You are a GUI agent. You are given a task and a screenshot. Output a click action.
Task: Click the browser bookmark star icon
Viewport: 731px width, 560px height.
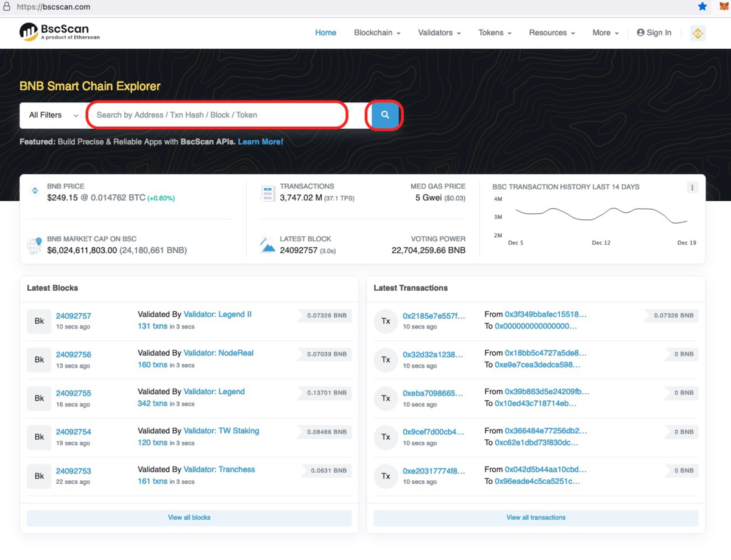tap(702, 7)
